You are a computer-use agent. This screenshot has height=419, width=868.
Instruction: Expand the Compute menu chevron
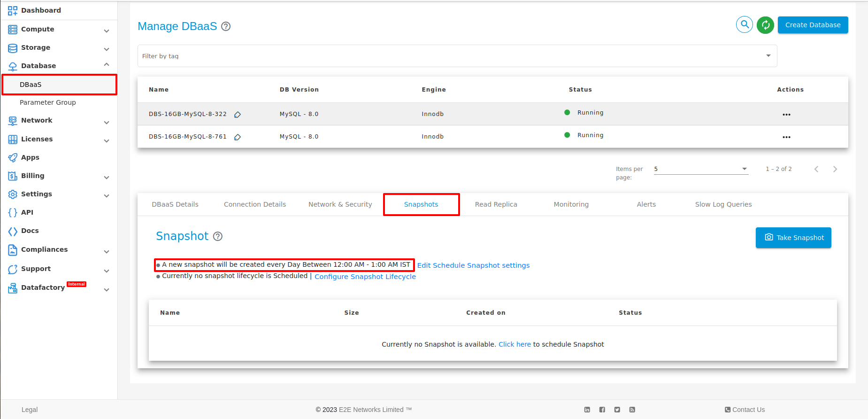point(107,31)
